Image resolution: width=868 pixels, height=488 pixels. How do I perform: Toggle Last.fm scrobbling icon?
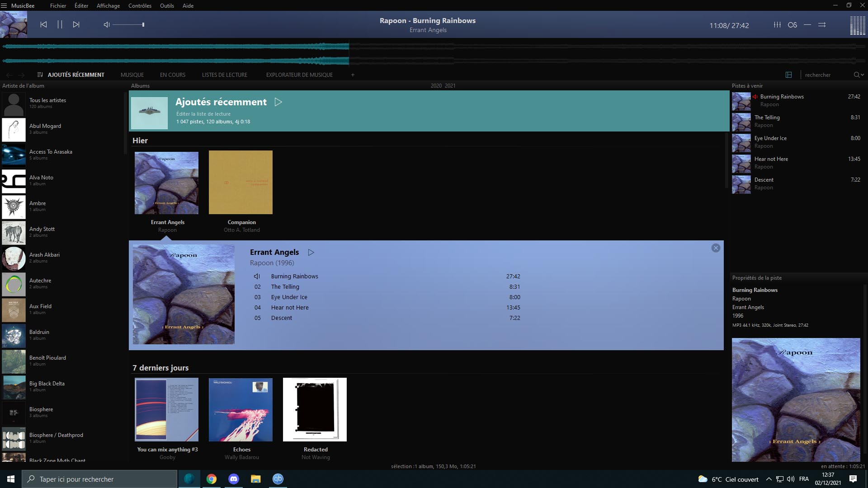(793, 25)
